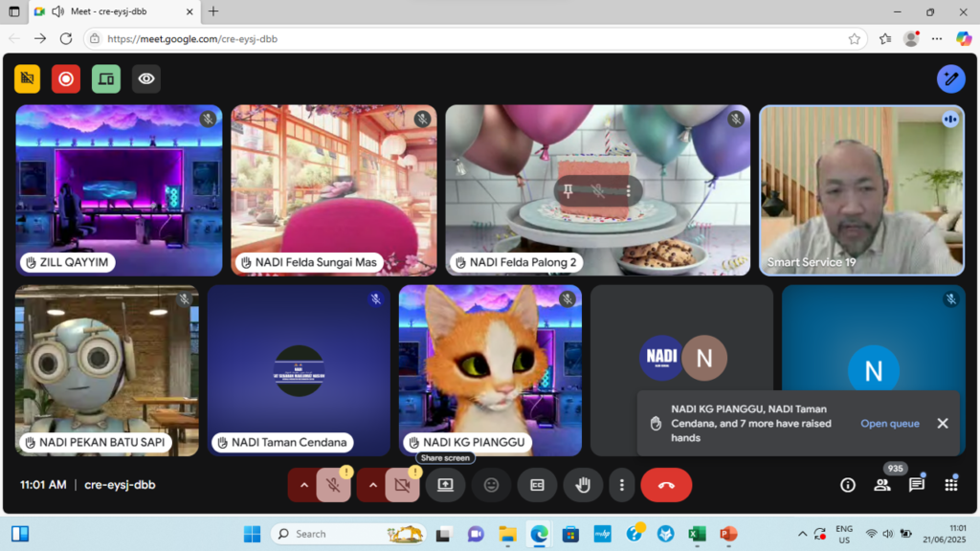Viewport: 980px width, 551px height.
Task: Open emoji reactions
Action: pyautogui.click(x=491, y=485)
